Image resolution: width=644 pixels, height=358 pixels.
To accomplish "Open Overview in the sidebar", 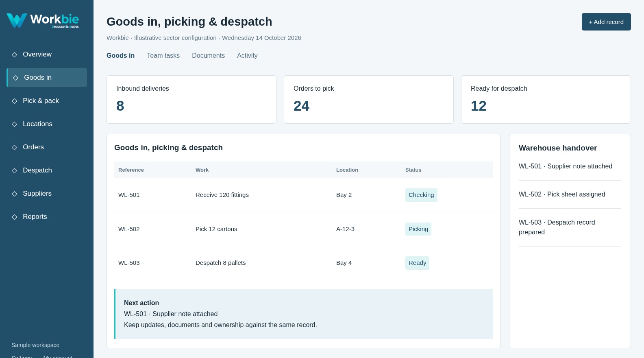I will click(47, 54).
